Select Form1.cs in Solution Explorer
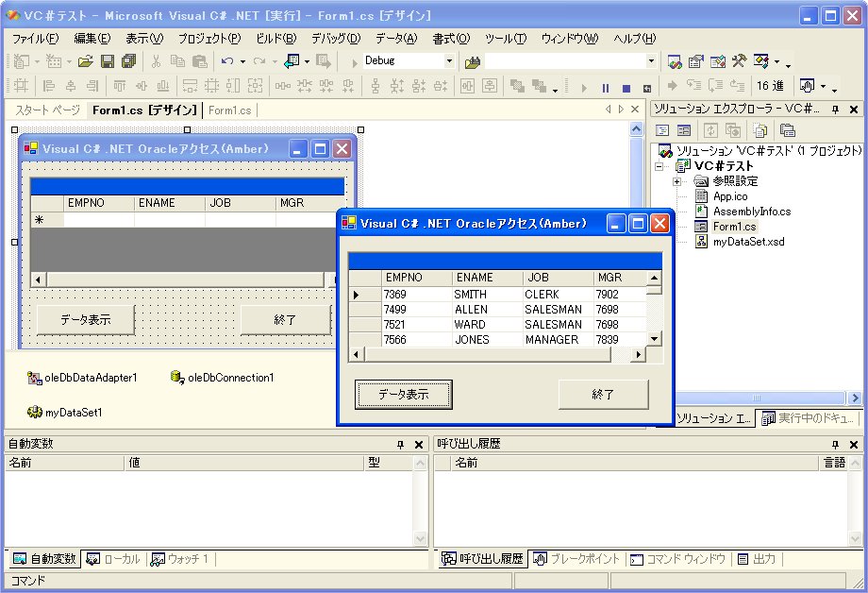This screenshot has height=593, width=868. click(x=734, y=227)
